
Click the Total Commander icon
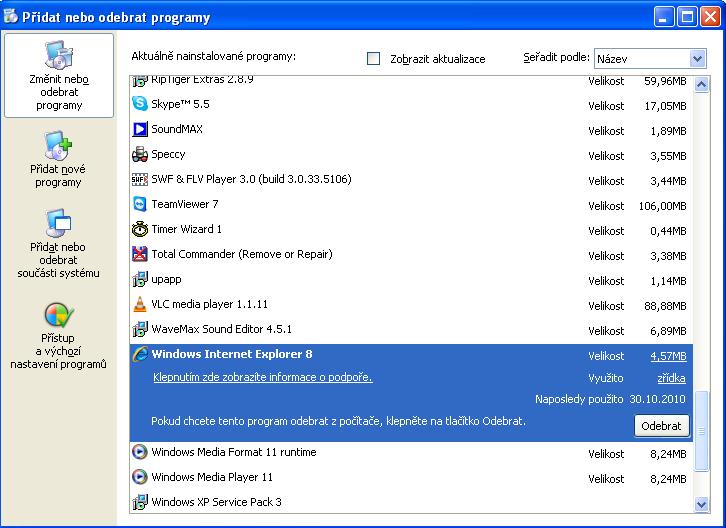tap(139, 254)
